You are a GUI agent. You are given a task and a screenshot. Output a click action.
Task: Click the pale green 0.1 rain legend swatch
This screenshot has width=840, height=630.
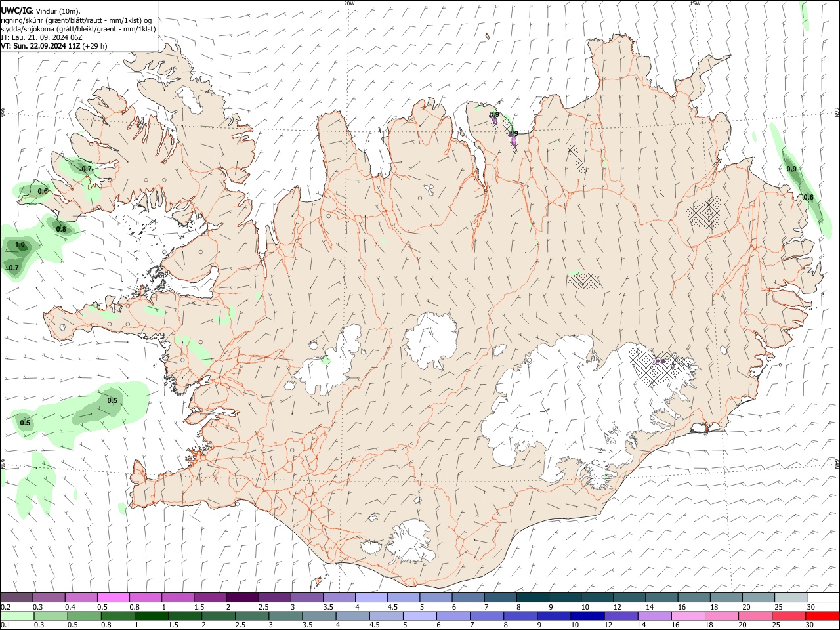tap(17, 616)
